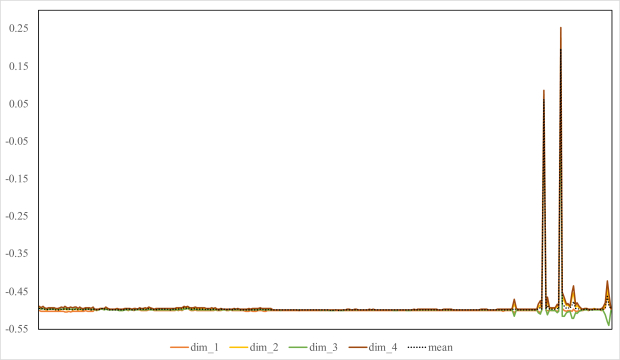Select the -0.25 y-axis label

coord(17,216)
